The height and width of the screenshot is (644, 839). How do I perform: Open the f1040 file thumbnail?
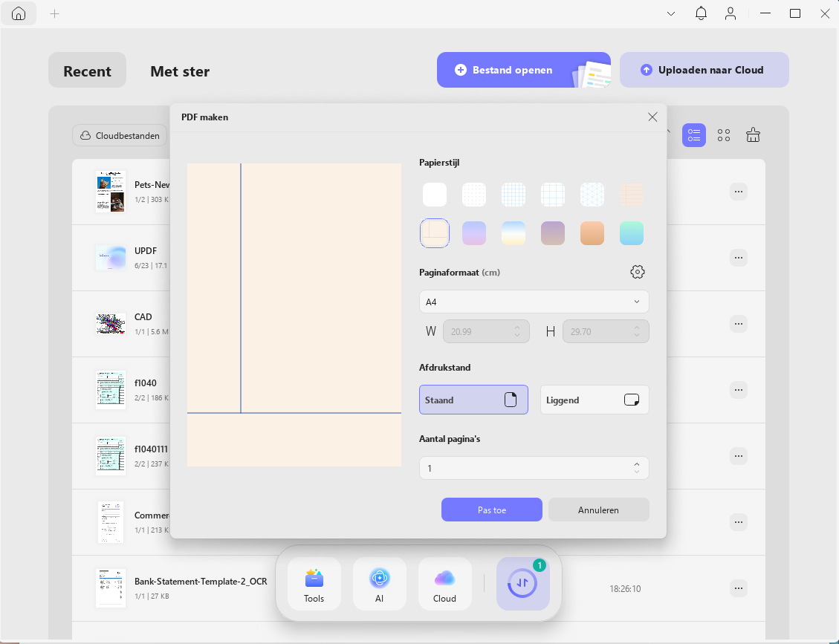tap(111, 390)
